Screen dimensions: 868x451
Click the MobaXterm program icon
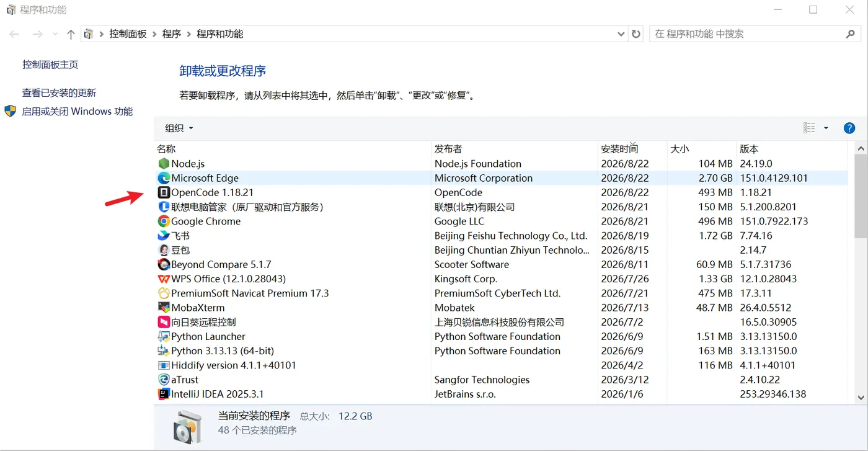[164, 308]
